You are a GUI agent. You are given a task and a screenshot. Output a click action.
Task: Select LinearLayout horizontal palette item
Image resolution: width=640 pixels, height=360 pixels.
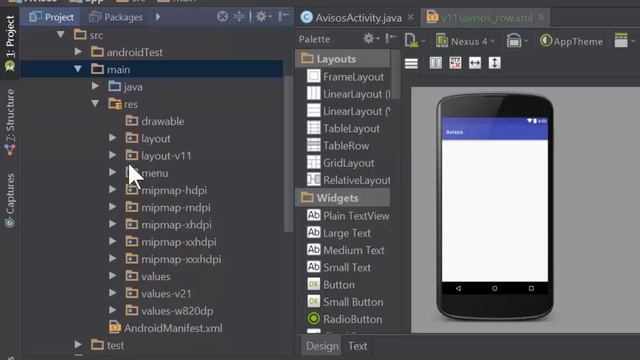coord(348,94)
